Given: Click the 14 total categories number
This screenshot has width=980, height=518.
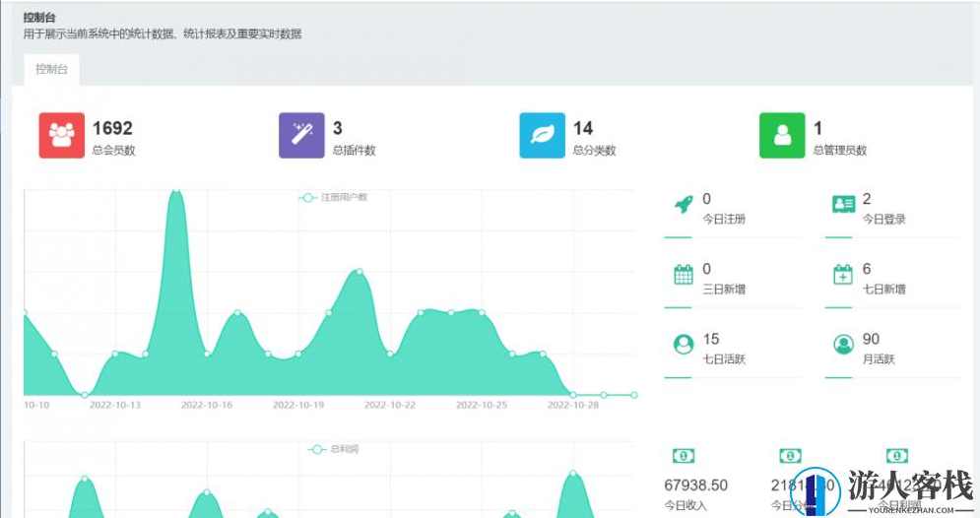Looking at the screenshot, I should pyautogui.click(x=583, y=128).
